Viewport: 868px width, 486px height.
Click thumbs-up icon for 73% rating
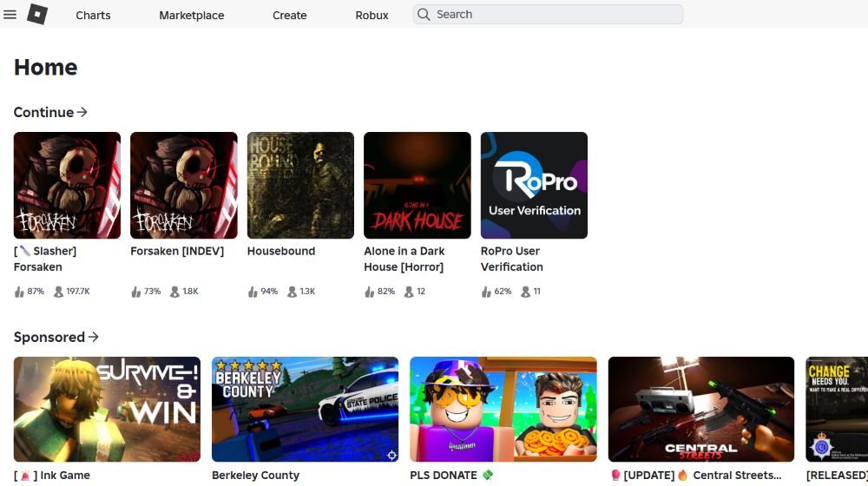click(136, 292)
